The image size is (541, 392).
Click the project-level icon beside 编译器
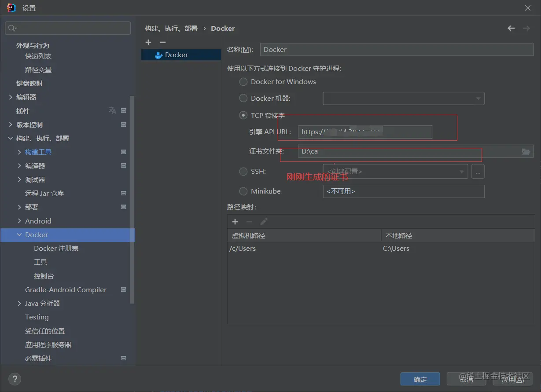coord(123,166)
